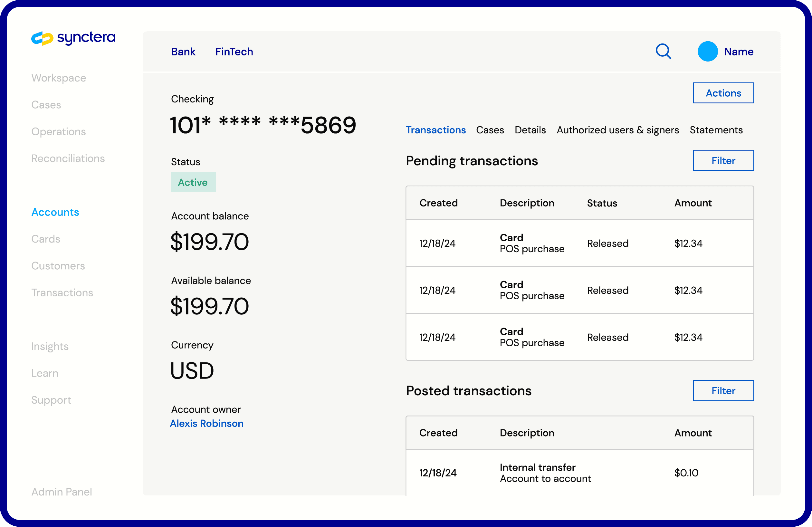Click the search magnifier icon
Viewport: 812px width, 527px height.
tap(663, 52)
